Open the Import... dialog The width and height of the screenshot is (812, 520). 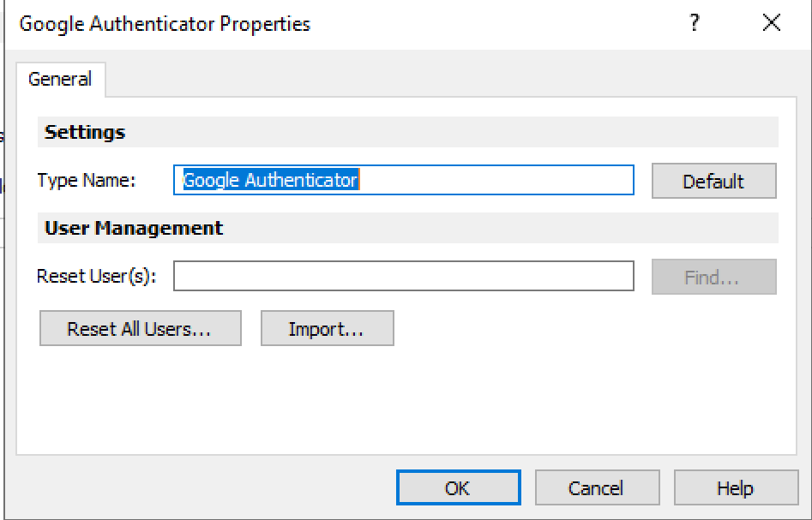[328, 329]
